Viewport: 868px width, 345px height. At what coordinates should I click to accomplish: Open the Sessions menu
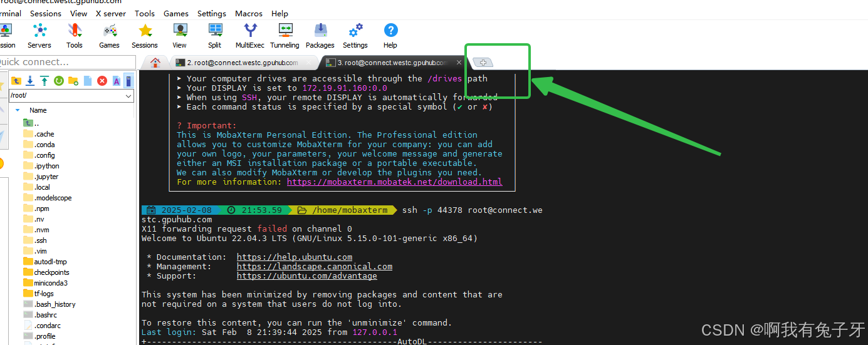tap(46, 13)
